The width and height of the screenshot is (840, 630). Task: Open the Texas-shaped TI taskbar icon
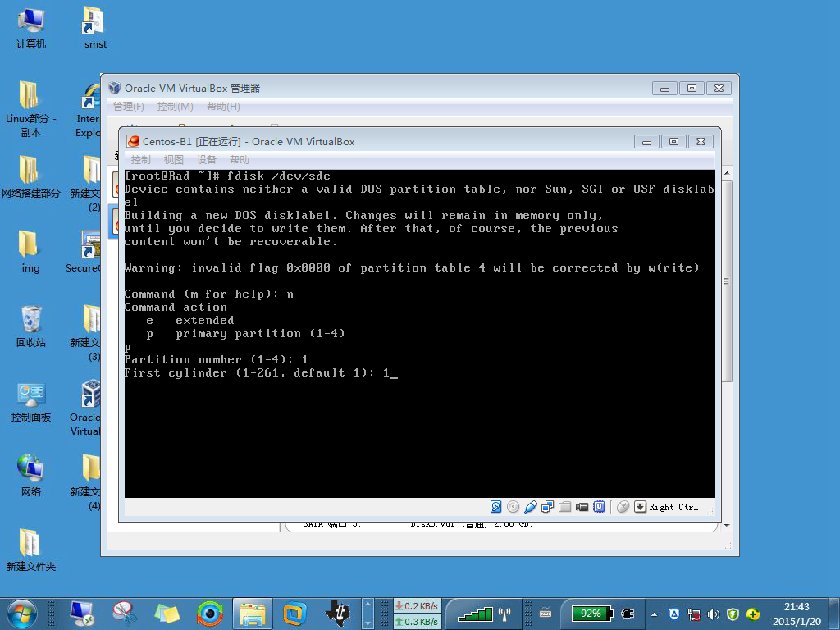pyautogui.click(x=337, y=614)
